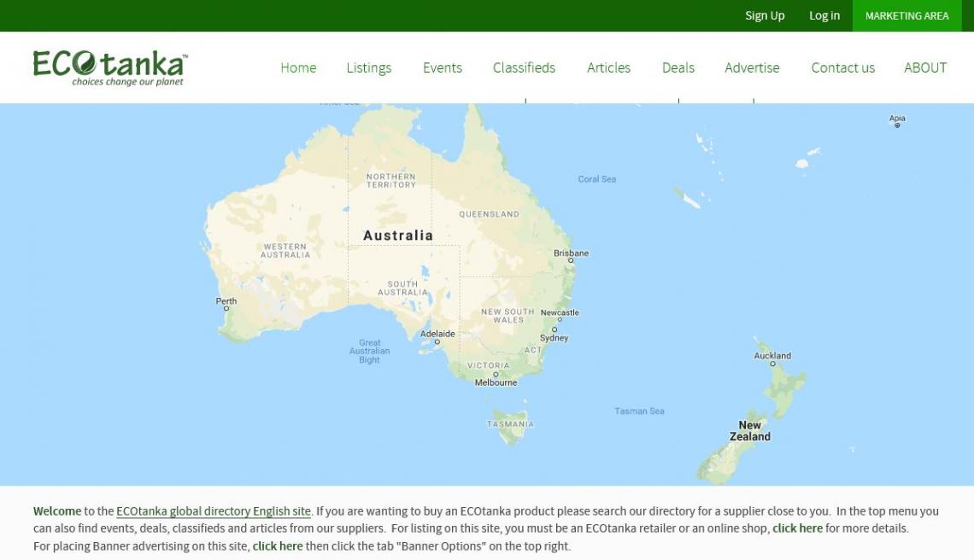Click the Newcastle marker on the map
This screenshot has width=974, height=560.
tap(560, 320)
